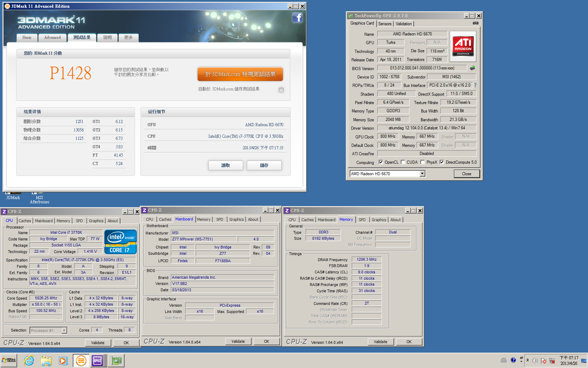
Task: Toggle the OpenCL checkbox
Action: pos(381,162)
